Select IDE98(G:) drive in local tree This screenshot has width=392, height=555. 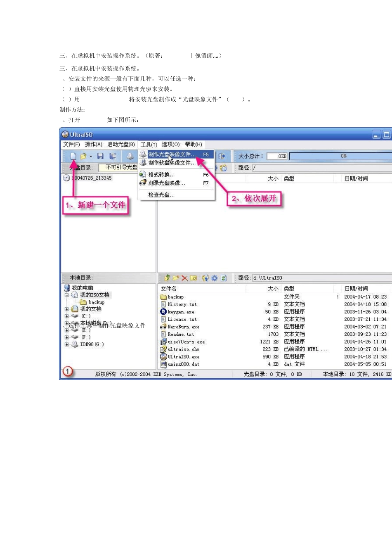tap(92, 344)
